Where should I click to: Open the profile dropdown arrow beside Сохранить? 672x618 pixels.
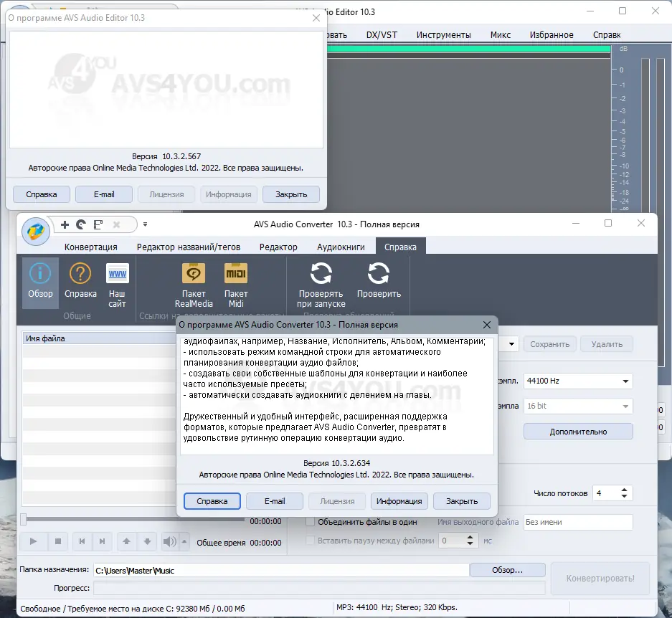[x=512, y=344]
